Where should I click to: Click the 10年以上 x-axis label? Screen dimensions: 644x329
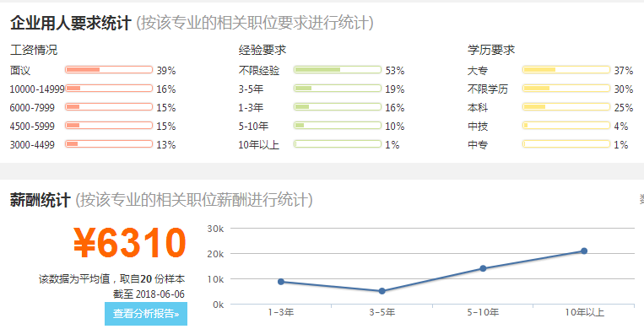click(x=584, y=313)
